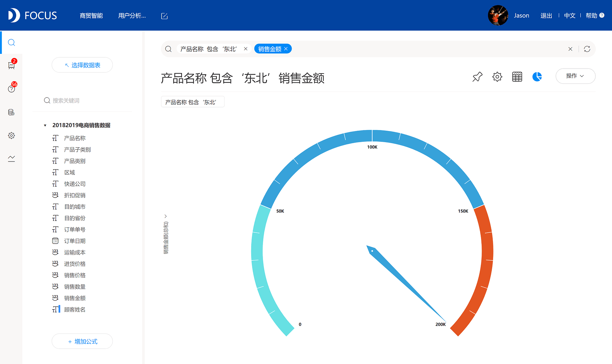Select the 产品类别 column
This screenshot has height=364, width=612.
click(x=75, y=161)
